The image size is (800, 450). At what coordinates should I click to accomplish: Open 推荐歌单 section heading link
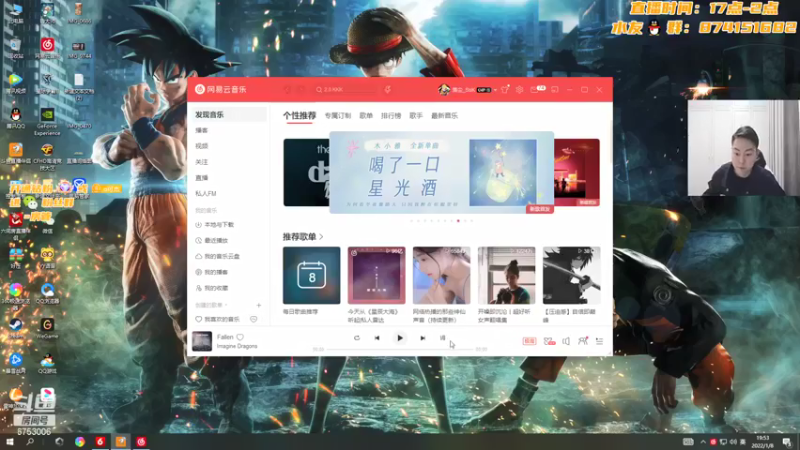(x=303, y=237)
